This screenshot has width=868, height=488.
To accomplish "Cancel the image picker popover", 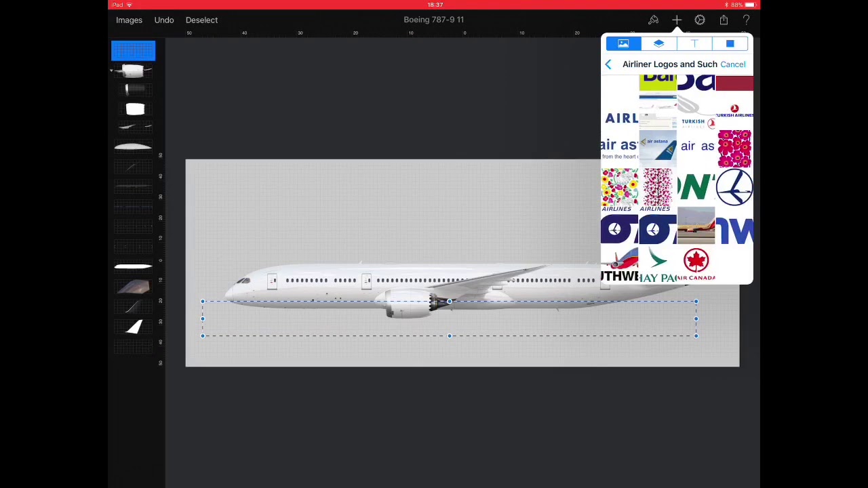I will tap(732, 64).
